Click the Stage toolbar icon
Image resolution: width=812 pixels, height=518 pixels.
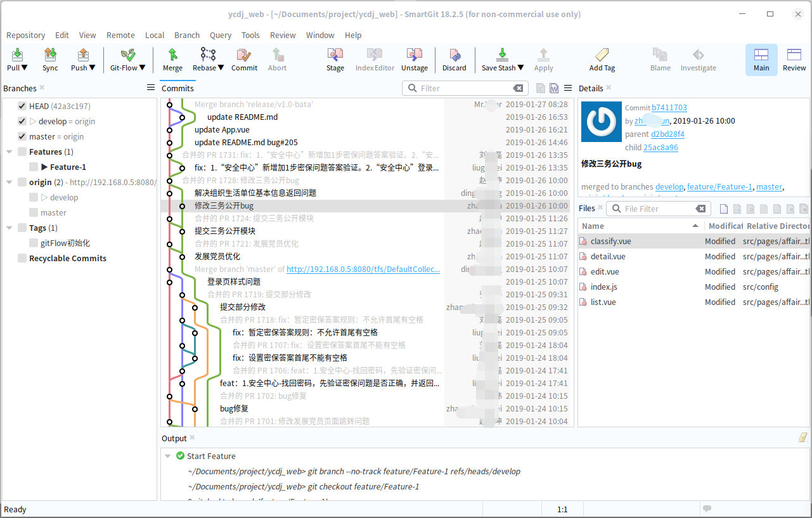(x=335, y=55)
